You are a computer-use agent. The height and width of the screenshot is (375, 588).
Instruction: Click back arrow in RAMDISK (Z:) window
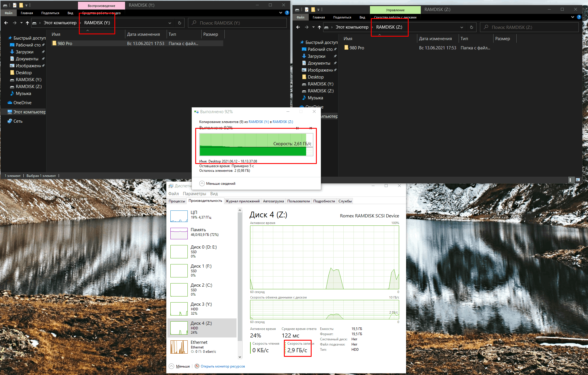[x=298, y=27]
